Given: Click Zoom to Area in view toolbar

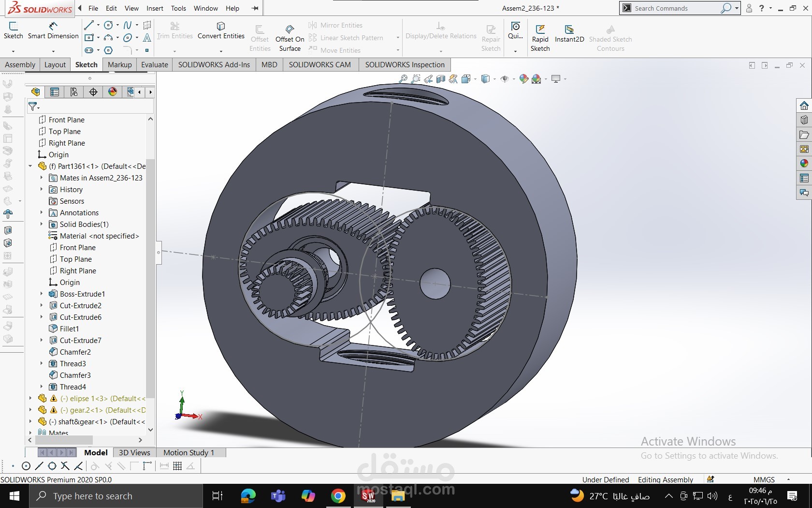Looking at the screenshot, I should 416,79.
